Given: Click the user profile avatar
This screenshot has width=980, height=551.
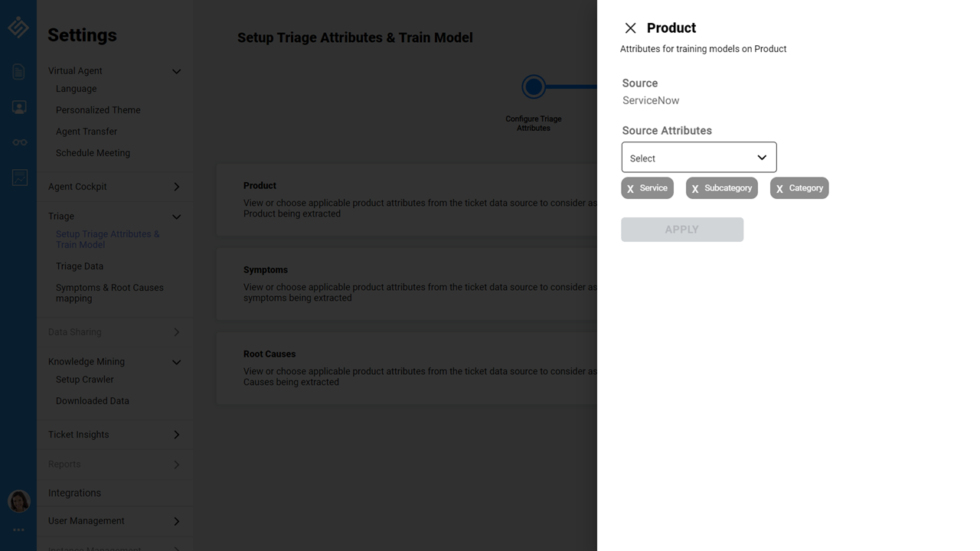Looking at the screenshot, I should point(19,501).
